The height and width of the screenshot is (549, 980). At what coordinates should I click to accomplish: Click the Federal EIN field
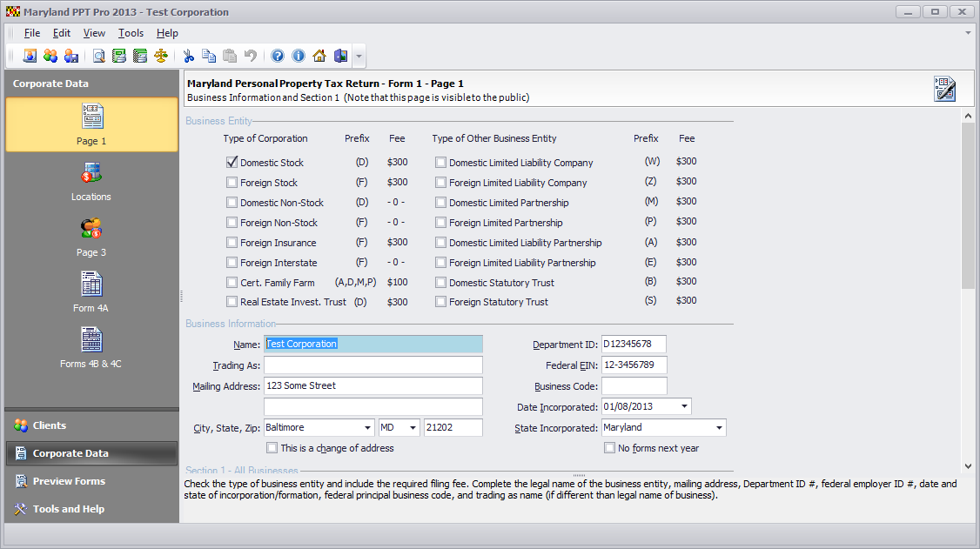click(x=634, y=365)
